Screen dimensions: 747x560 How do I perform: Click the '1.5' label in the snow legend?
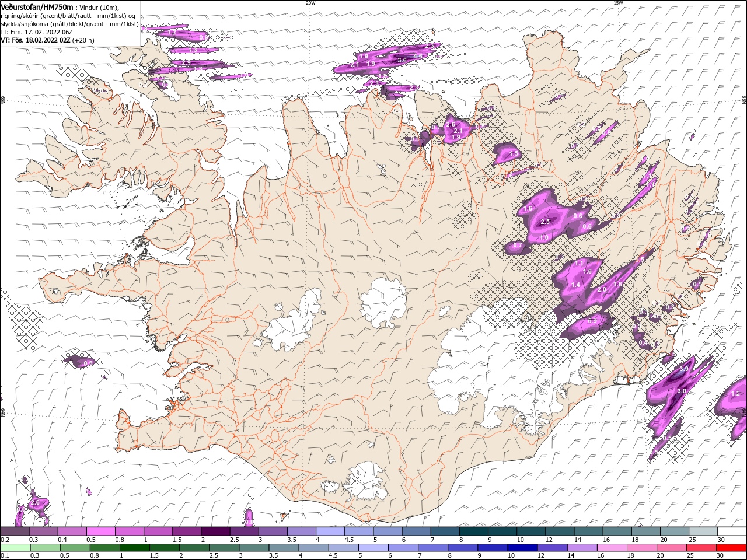177,540
